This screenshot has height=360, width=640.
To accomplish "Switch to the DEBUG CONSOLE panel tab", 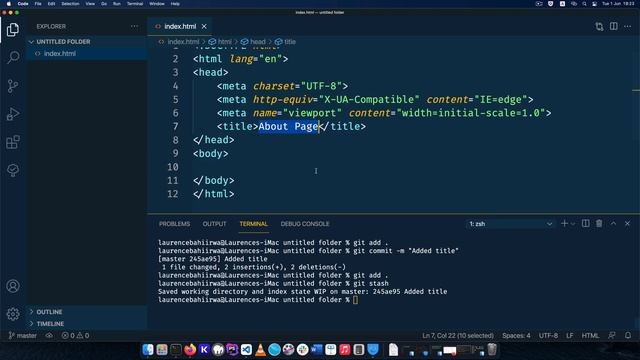I will click(x=305, y=224).
